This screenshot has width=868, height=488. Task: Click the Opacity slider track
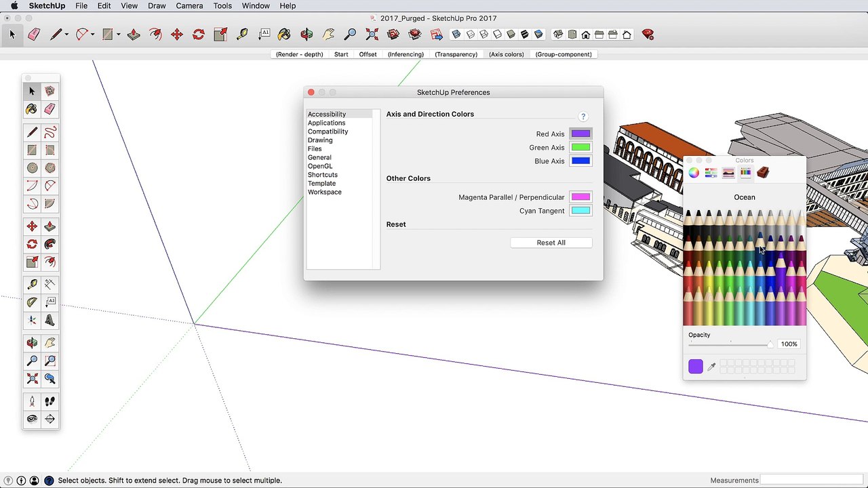tap(731, 344)
